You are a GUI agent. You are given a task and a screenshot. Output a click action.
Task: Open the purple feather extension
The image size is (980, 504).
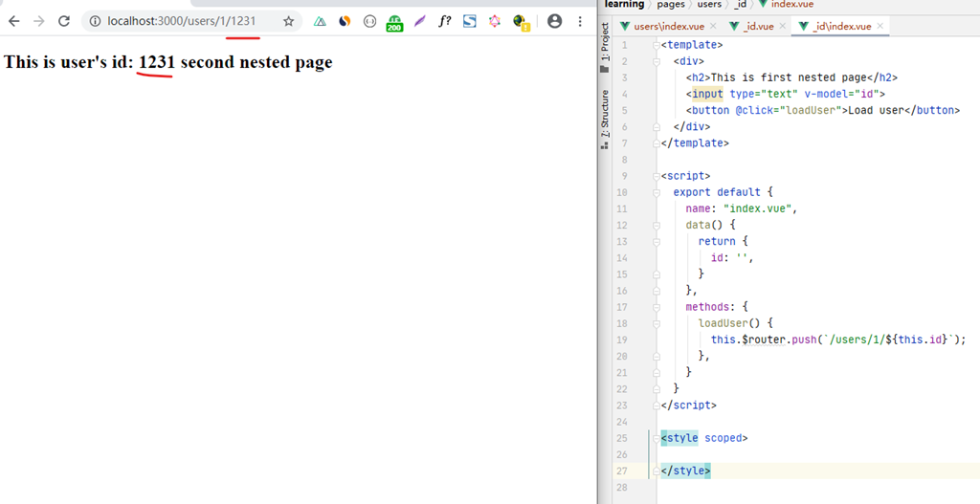pos(419,21)
